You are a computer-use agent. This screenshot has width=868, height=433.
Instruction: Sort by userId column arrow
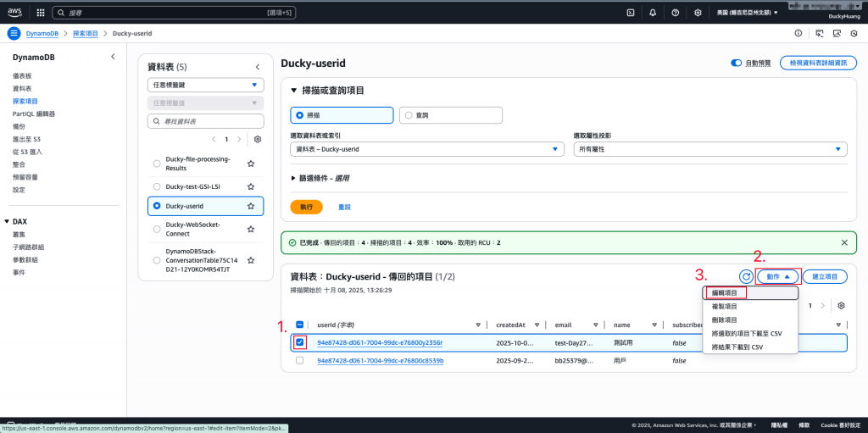click(478, 325)
